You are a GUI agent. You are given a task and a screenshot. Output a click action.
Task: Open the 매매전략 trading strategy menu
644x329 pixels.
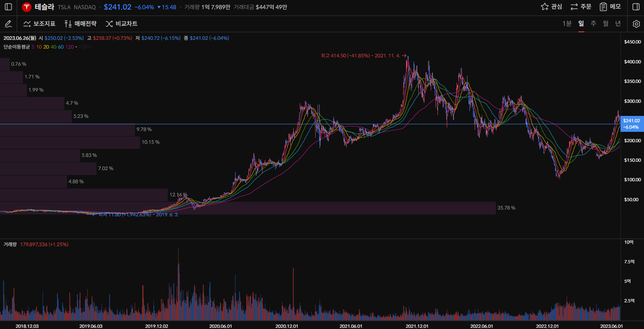coord(80,24)
